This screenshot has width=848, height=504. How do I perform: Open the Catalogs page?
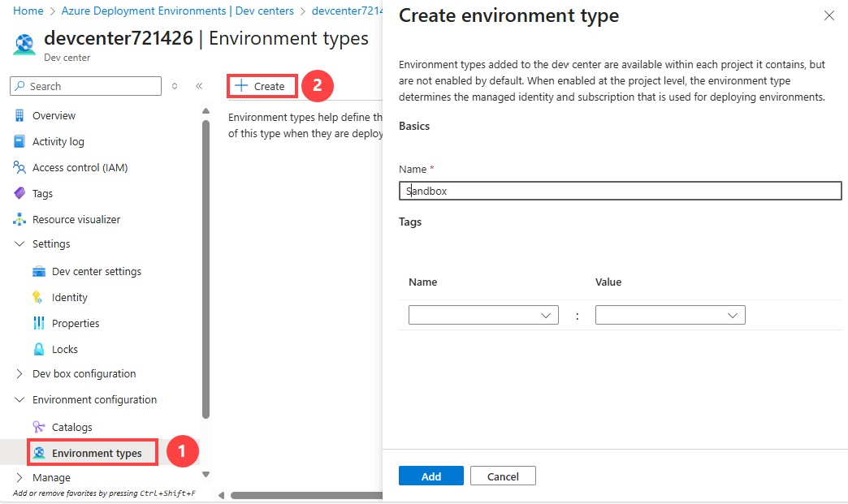click(x=71, y=427)
